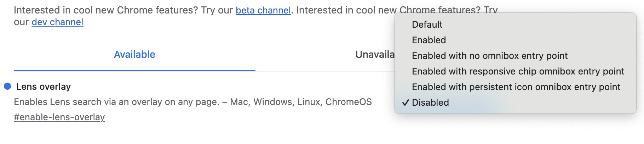The width and height of the screenshot is (644, 144).
Task: Click the Try our text before beta channel
Action: (x=217, y=10)
